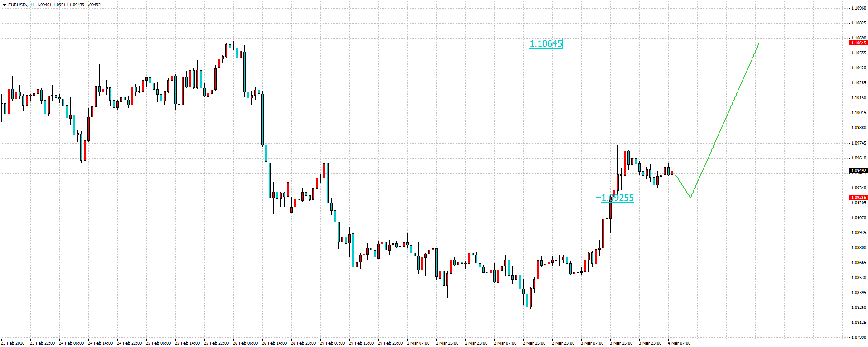Click the EURUSD.,H1 chart title text
The image size is (868, 347).
tap(21, 5)
